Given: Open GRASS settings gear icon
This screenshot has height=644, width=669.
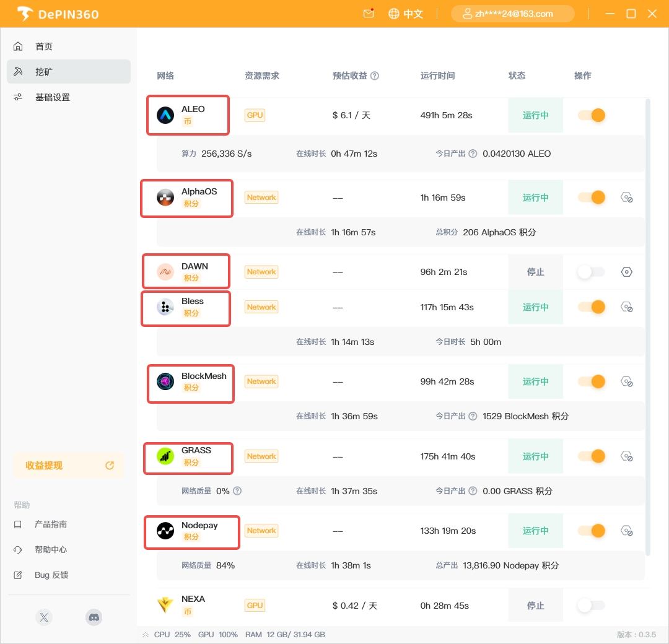Looking at the screenshot, I should tap(626, 456).
